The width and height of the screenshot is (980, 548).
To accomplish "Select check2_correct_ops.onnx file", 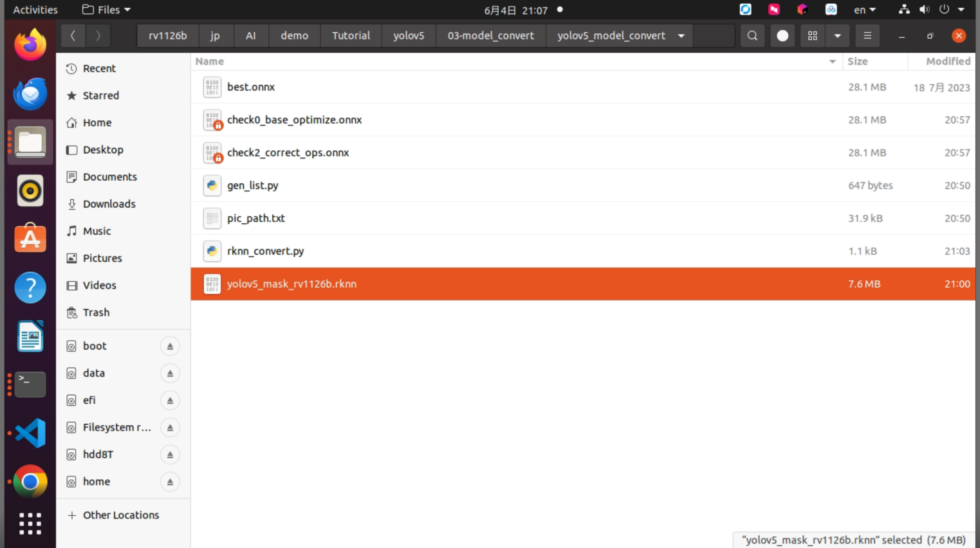I will click(583, 152).
